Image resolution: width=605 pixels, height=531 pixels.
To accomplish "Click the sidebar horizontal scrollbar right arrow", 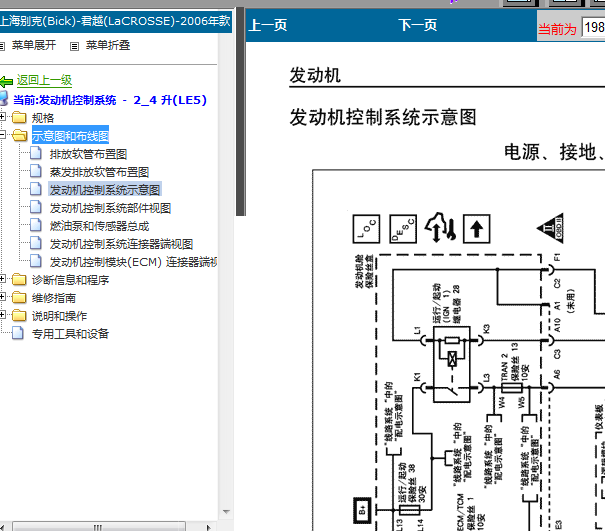I will 209,528.
